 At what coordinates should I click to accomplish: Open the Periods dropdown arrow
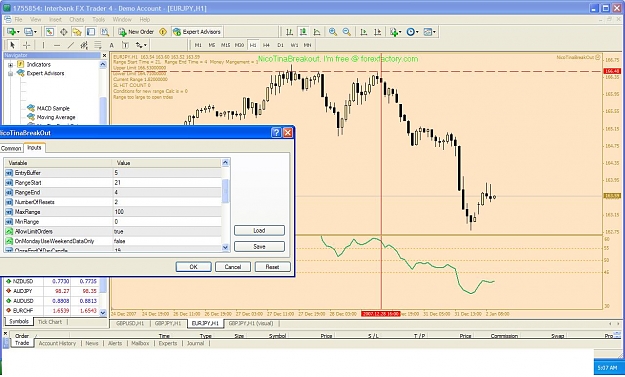417,32
